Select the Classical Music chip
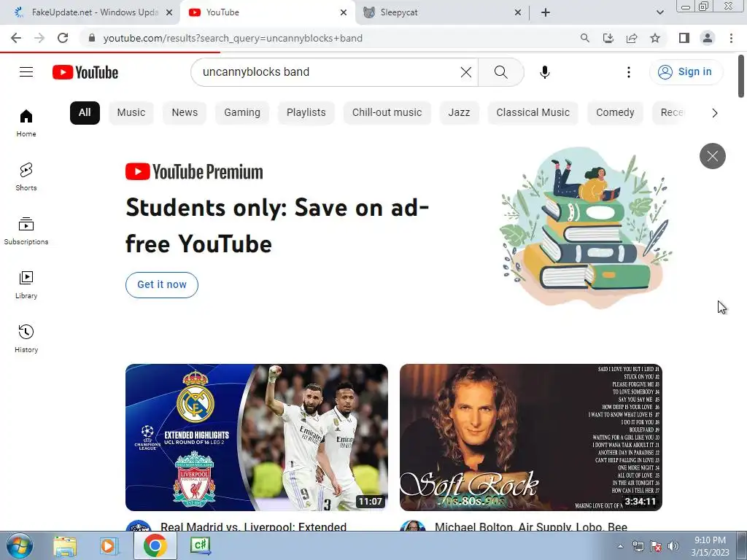 [533, 113]
